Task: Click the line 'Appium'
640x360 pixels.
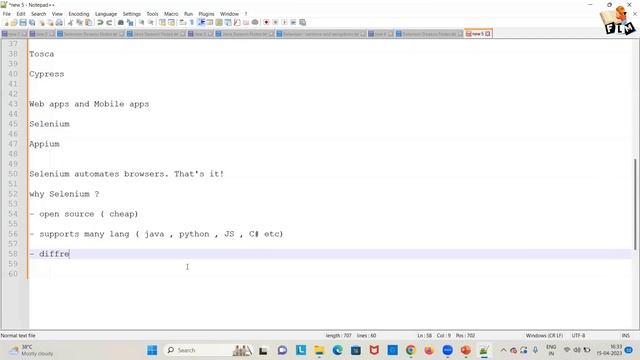Action: [44, 144]
